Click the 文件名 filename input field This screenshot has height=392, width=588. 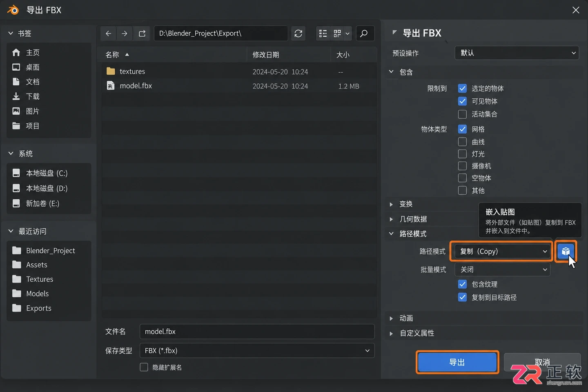[257, 332]
